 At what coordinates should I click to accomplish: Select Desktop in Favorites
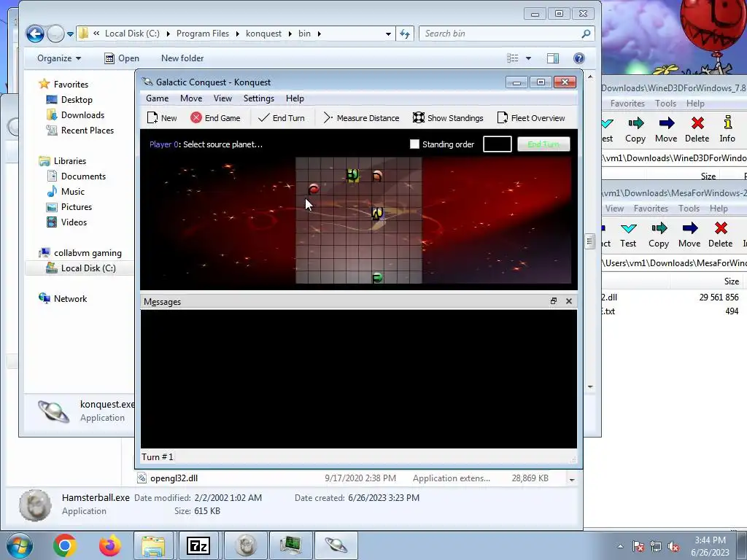[x=69, y=99]
